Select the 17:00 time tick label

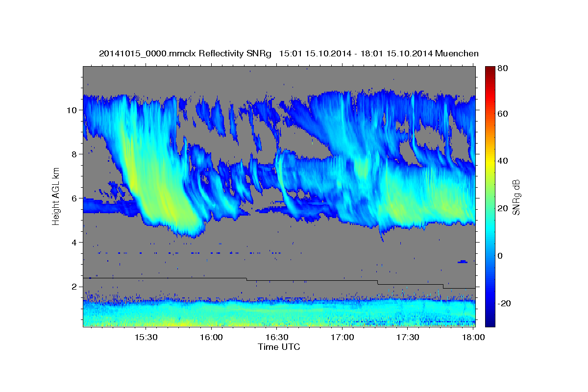(x=343, y=338)
